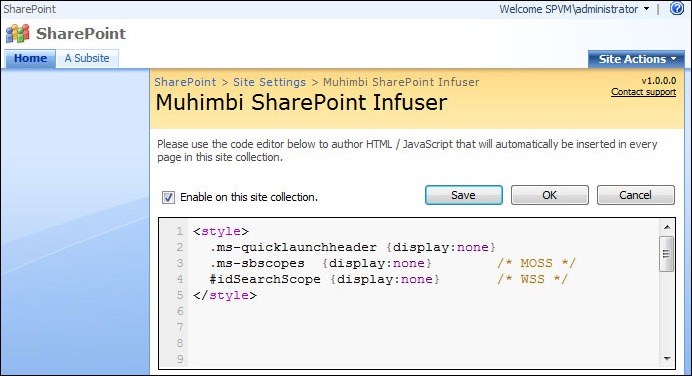692x376 pixels.
Task: Open the Site Actions dropdown
Action: coord(636,59)
